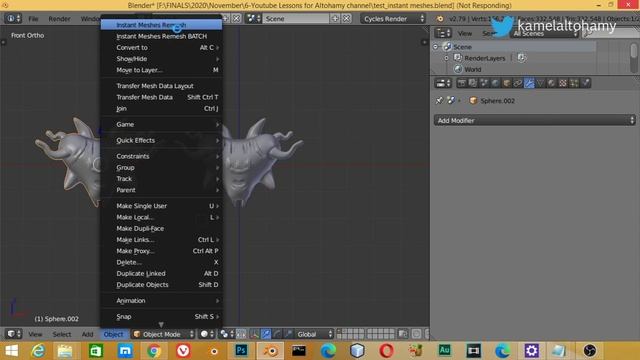Screen dimensions: 640x360
Task: Toggle the lock layers to scene button
Action: pyautogui.click(x=403, y=334)
